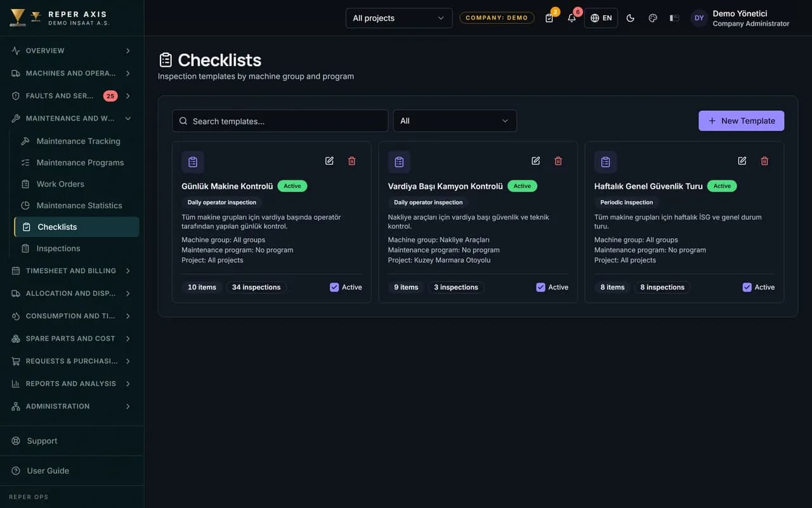
Task: Open Maintenance Tracking page
Action: pos(77,141)
